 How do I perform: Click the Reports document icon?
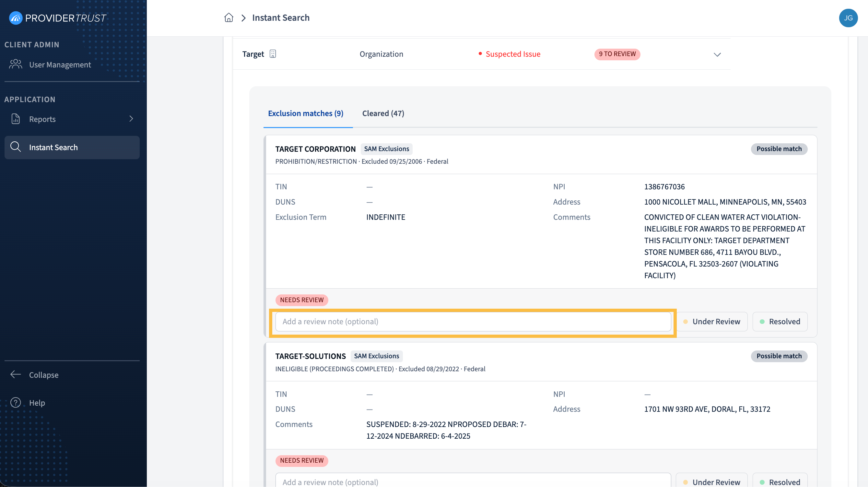coord(16,119)
